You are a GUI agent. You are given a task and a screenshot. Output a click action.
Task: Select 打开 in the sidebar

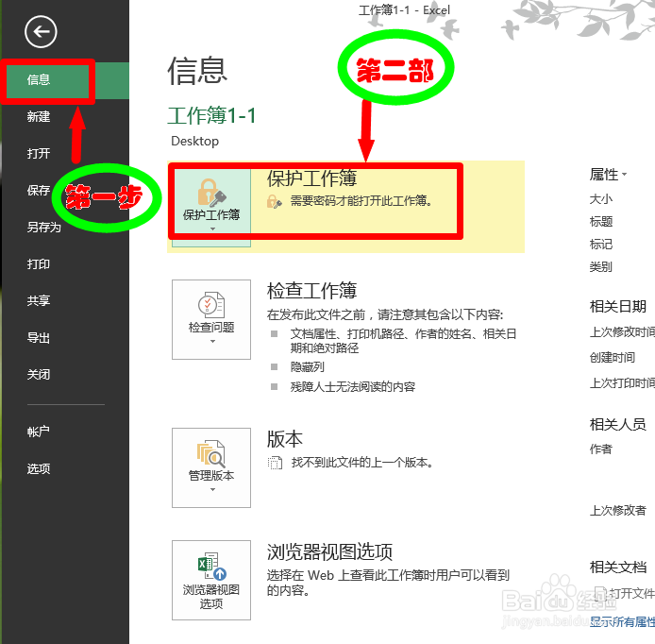click(39, 153)
